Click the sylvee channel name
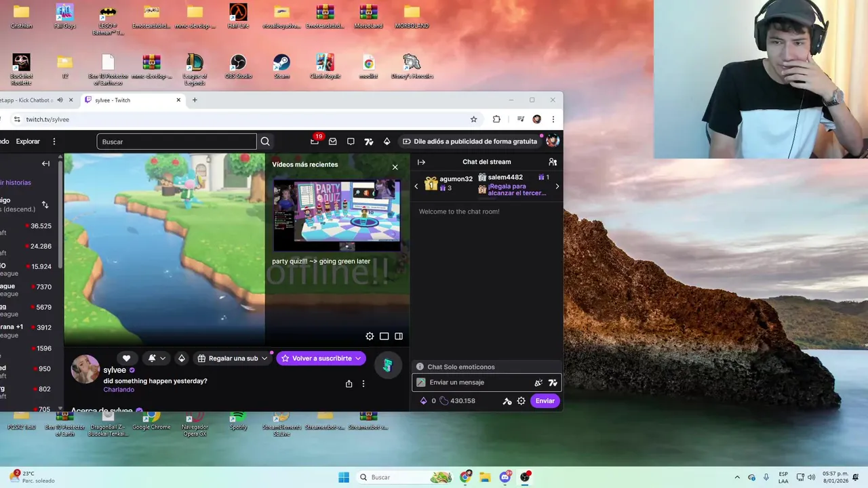Viewport: 868px width, 488px height. coord(115,370)
